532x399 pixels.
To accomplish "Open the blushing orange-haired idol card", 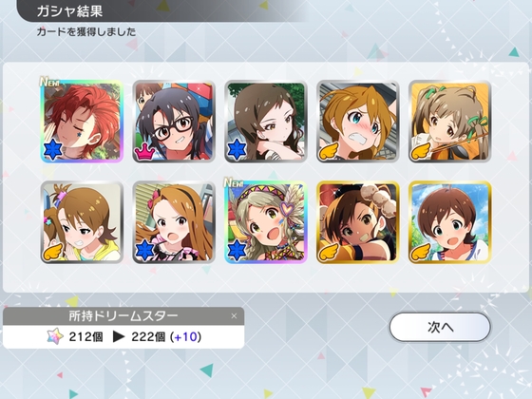I will [x=358, y=122].
